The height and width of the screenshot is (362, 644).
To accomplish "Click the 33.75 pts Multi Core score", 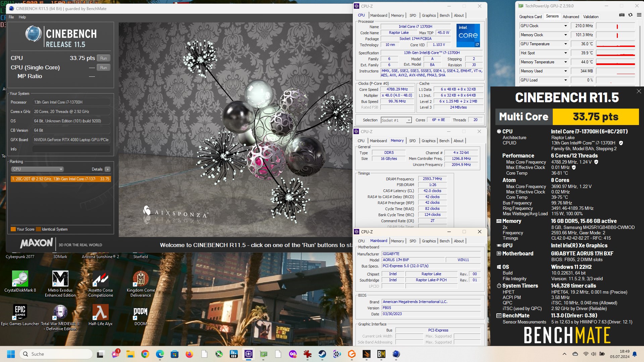I will 595,117.
